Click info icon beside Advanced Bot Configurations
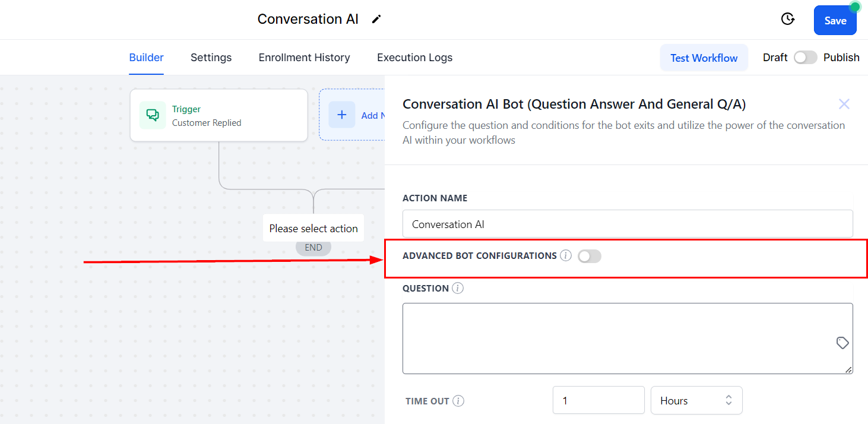 (x=566, y=256)
